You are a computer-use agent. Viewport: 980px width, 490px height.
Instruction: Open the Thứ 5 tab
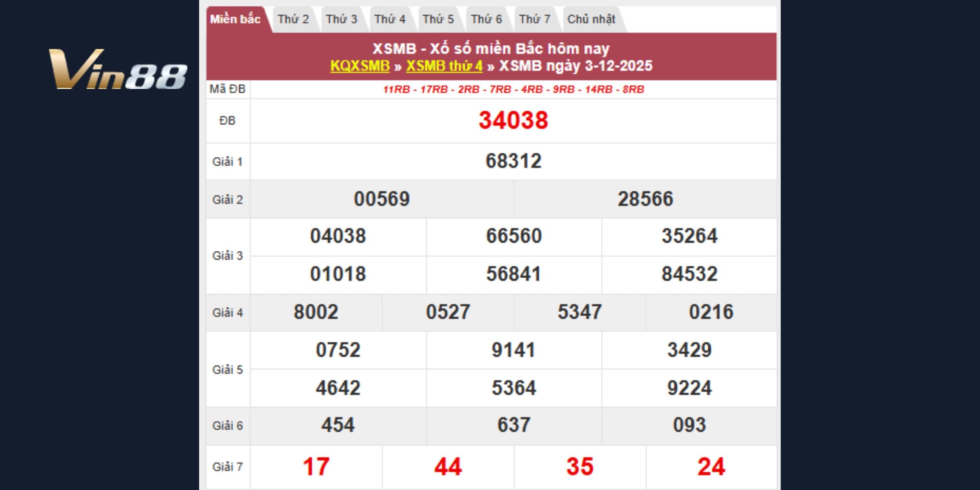[438, 19]
